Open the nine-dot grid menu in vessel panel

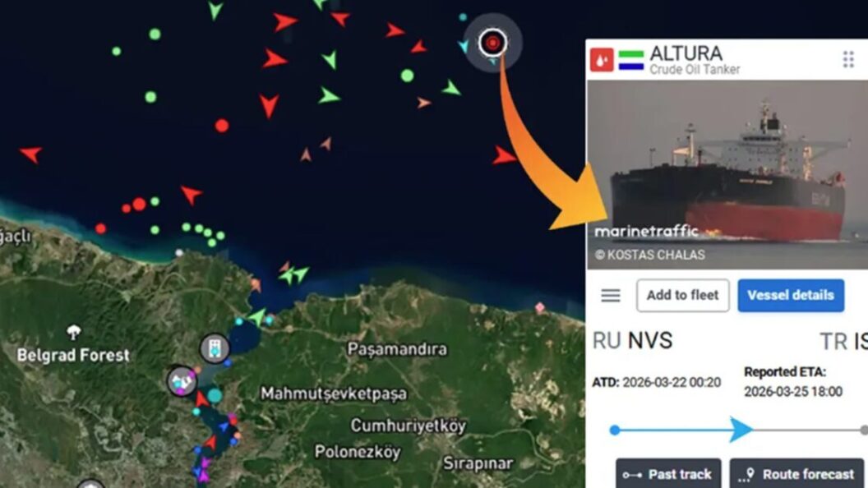point(848,59)
